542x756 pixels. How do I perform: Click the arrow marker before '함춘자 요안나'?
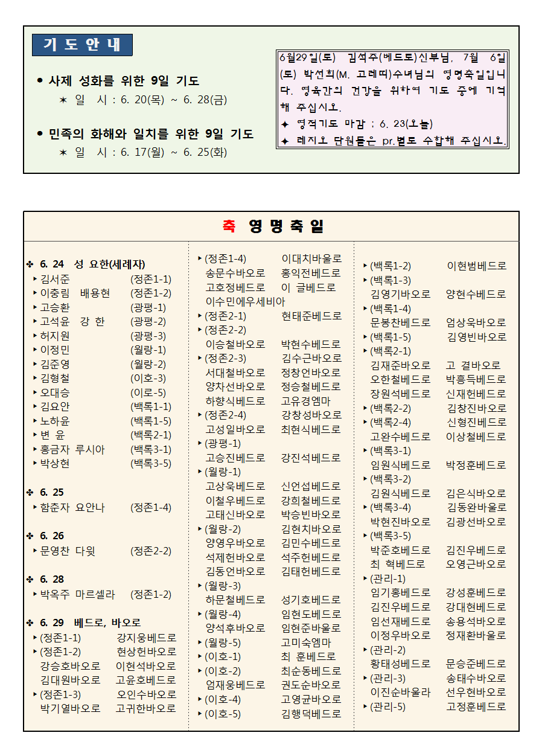[x=36, y=508]
